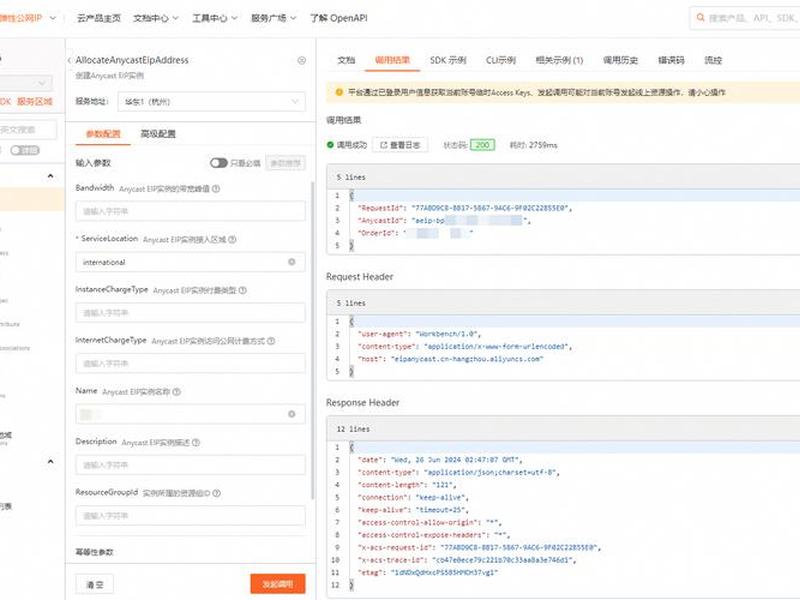Click the orange warning icon in the notice banner
The height and width of the screenshot is (600, 800).
pyautogui.click(x=339, y=92)
